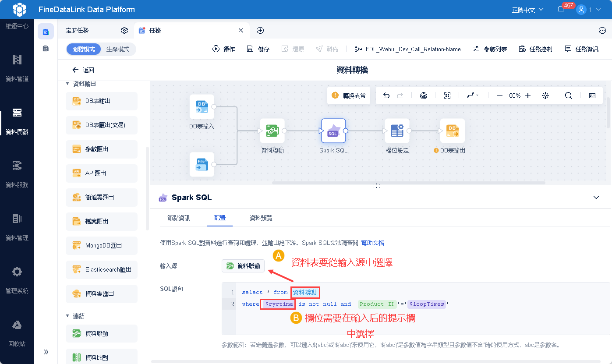Open 任務控制 settings
Screen dimensions: 612x364
click(x=535, y=49)
